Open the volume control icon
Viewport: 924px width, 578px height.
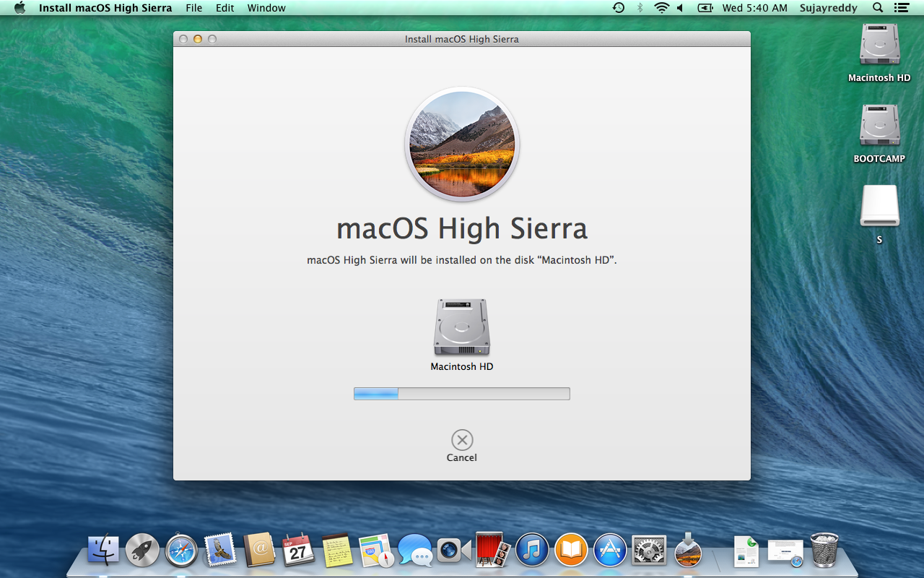(x=680, y=8)
